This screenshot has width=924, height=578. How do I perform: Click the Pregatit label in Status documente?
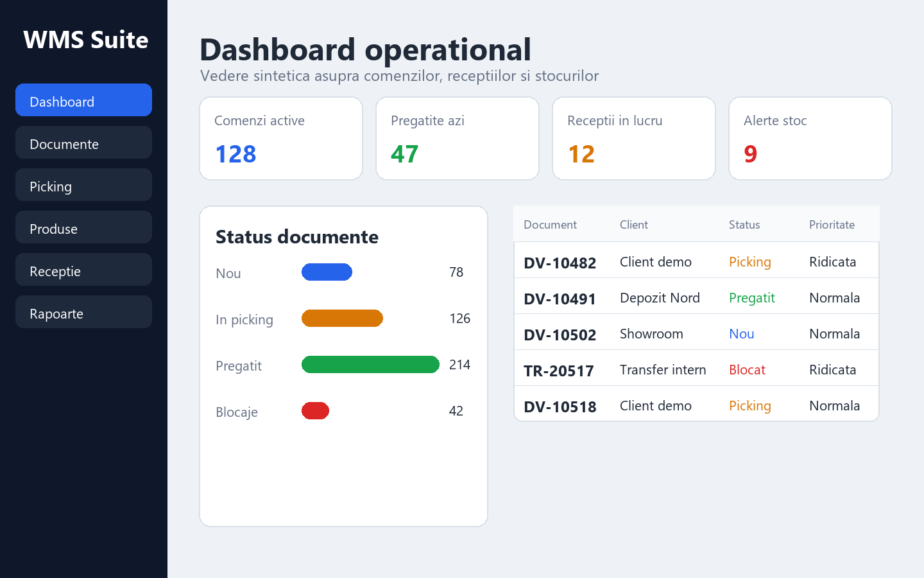point(239,366)
